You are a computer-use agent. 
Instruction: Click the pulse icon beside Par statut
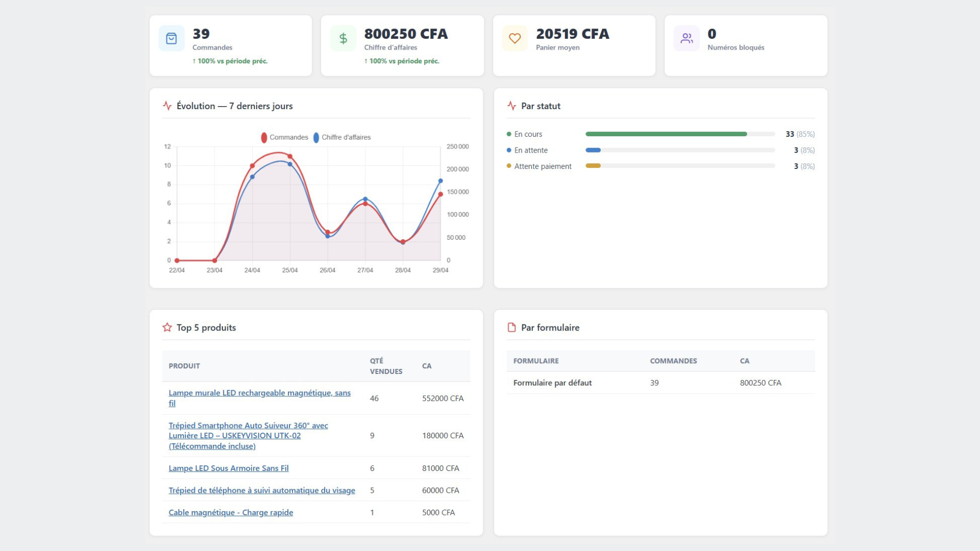click(512, 106)
